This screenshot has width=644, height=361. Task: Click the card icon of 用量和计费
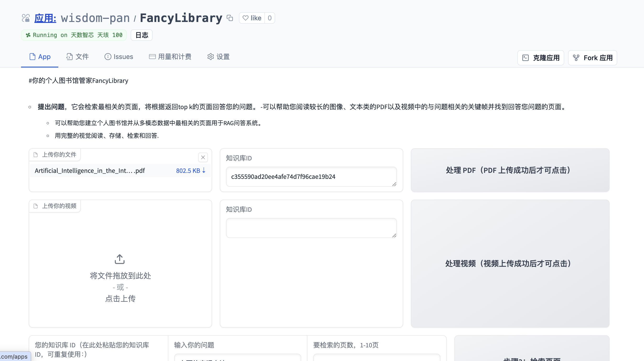click(x=152, y=57)
